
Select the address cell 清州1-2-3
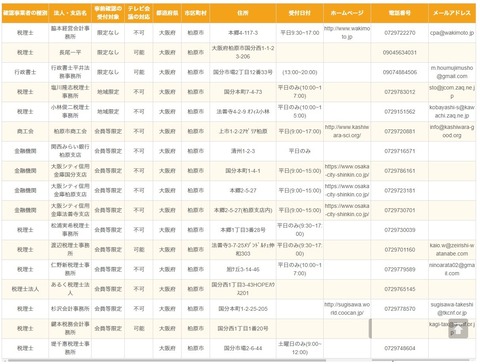pos(243,151)
